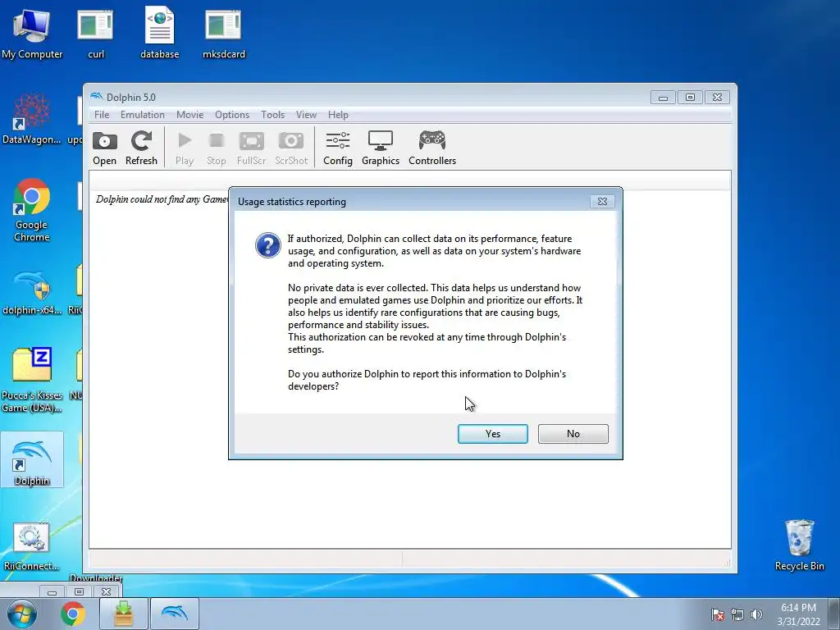
Task: Select the Recycle Bin icon
Action: [x=799, y=545]
